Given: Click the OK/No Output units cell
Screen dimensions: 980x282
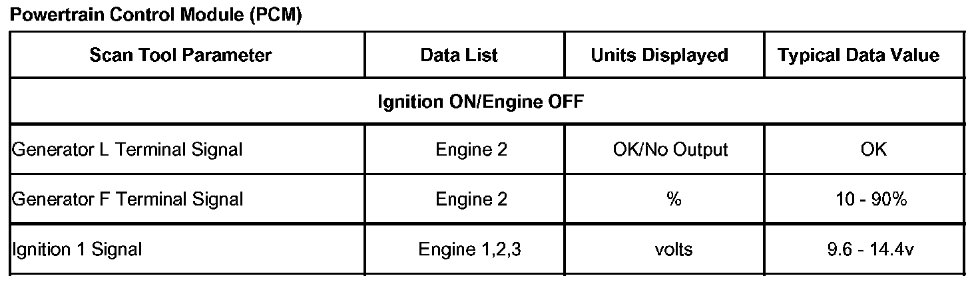Looking at the screenshot, I should (x=670, y=150).
